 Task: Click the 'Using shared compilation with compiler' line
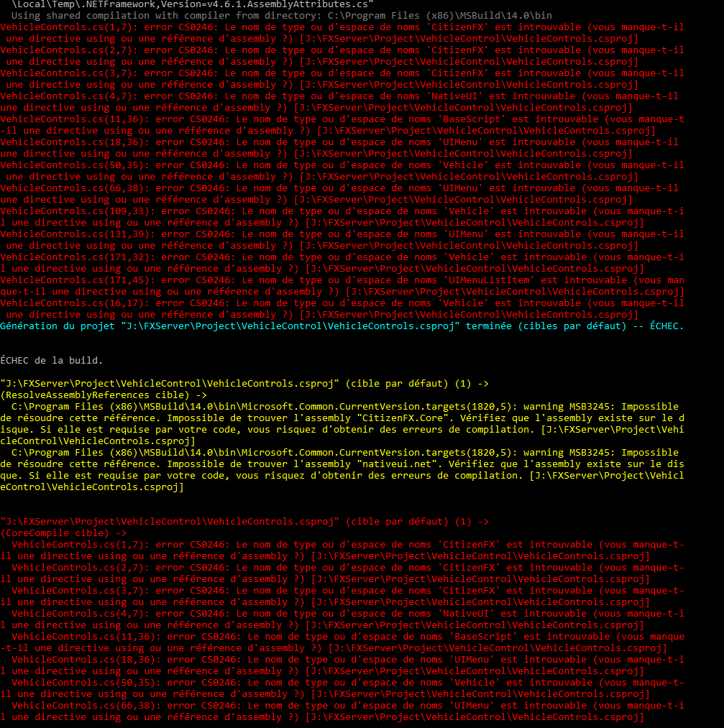(281, 15)
